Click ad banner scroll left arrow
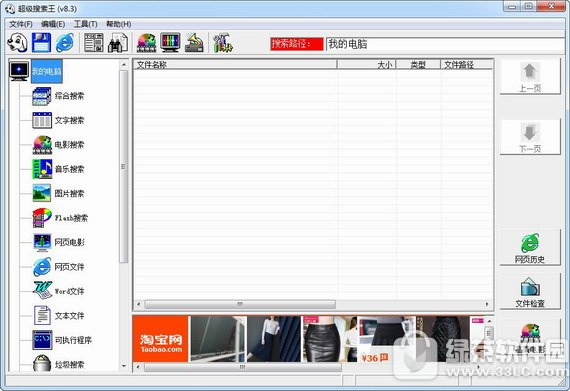 click(x=138, y=367)
